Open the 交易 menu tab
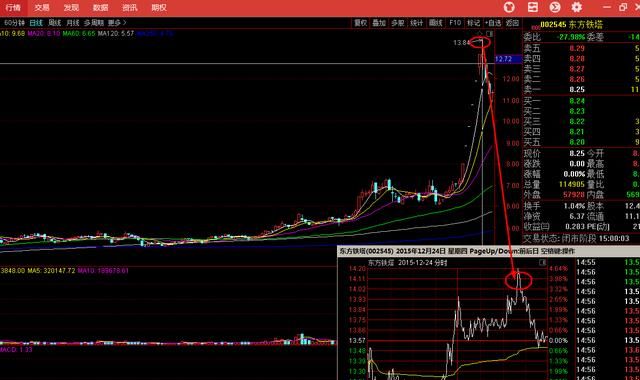The image size is (640, 380). click(x=42, y=7)
